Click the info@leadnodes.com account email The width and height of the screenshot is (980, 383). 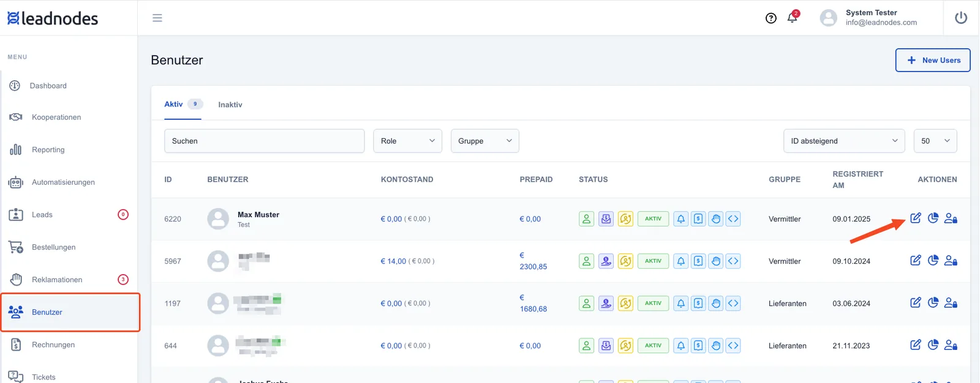(x=881, y=23)
